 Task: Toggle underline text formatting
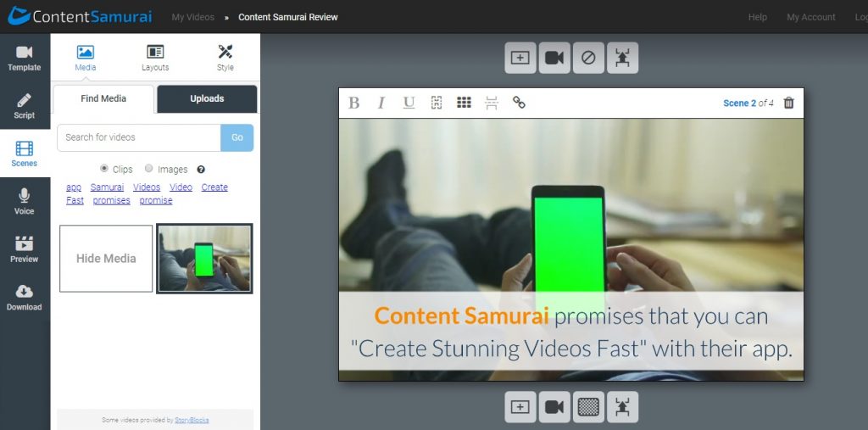pyautogui.click(x=409, y=103)
